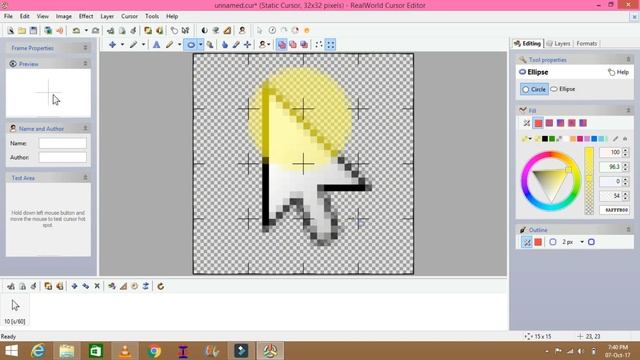This screenshot has height=360, width=640.
Task: Pick the blue color swatch
Action: coord(594,139)
